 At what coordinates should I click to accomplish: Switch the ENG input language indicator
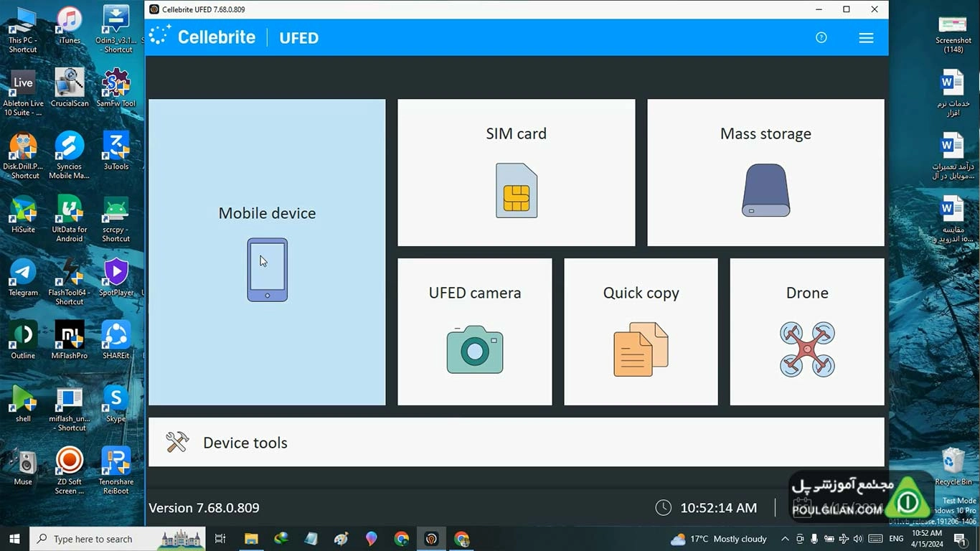896,539
